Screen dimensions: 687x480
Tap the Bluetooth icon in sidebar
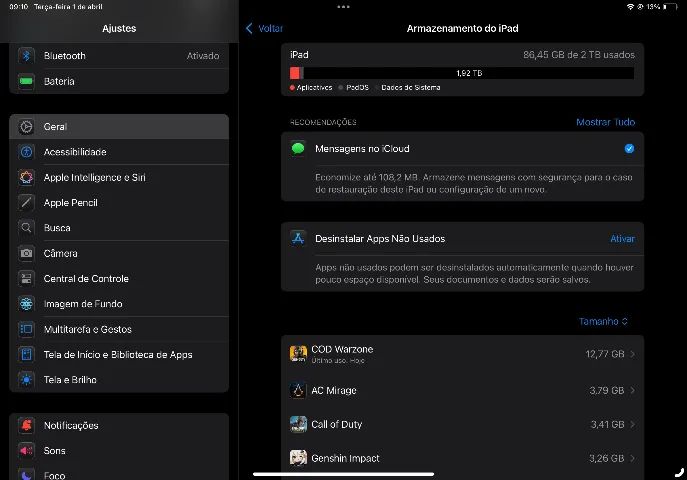[26, 56]
